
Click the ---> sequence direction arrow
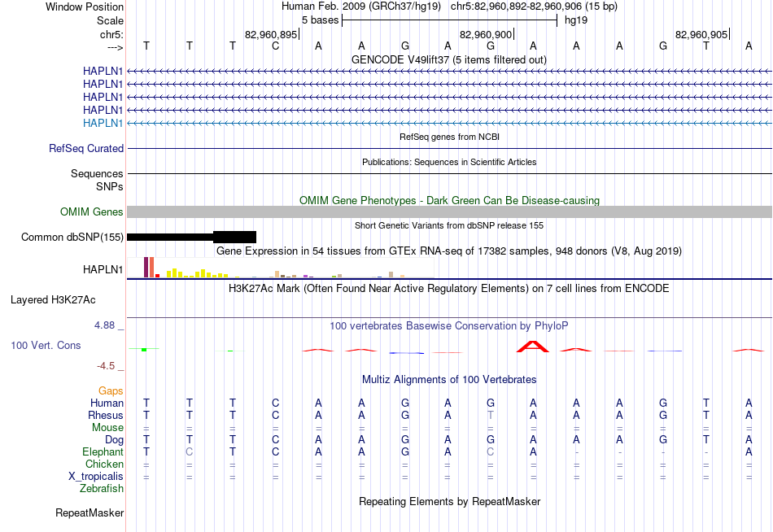click(x=115, y=47)
